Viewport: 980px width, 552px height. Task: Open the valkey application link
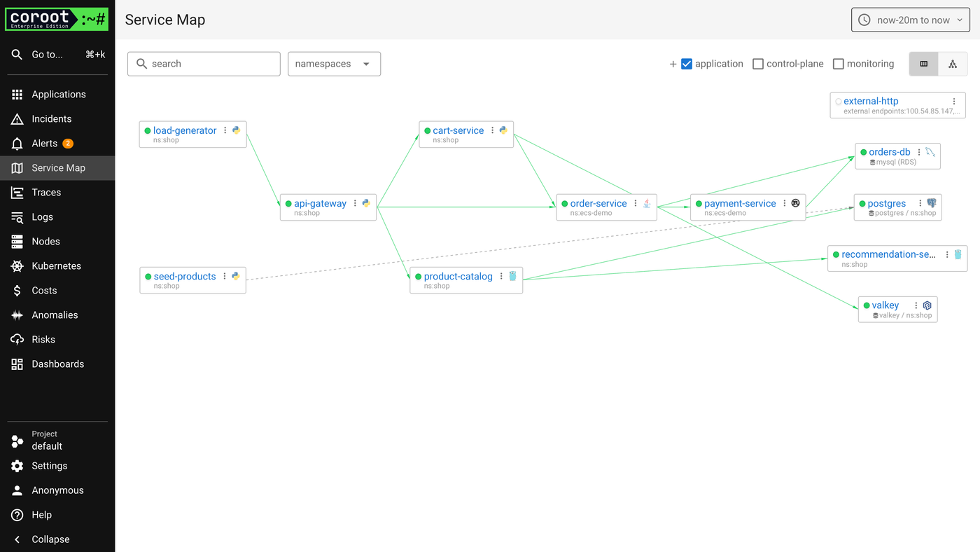tap(885, 305)
